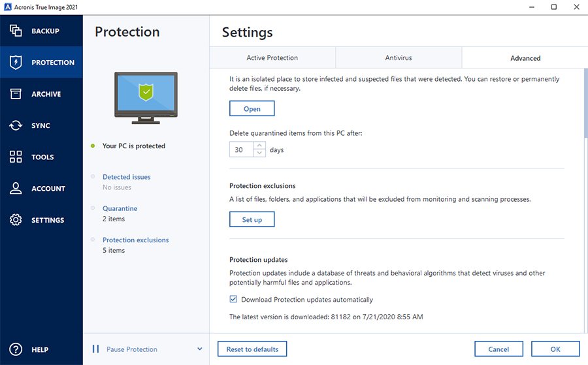Switch to the Antivirus tab
The image size is (588, 365).
pos(398,57)
